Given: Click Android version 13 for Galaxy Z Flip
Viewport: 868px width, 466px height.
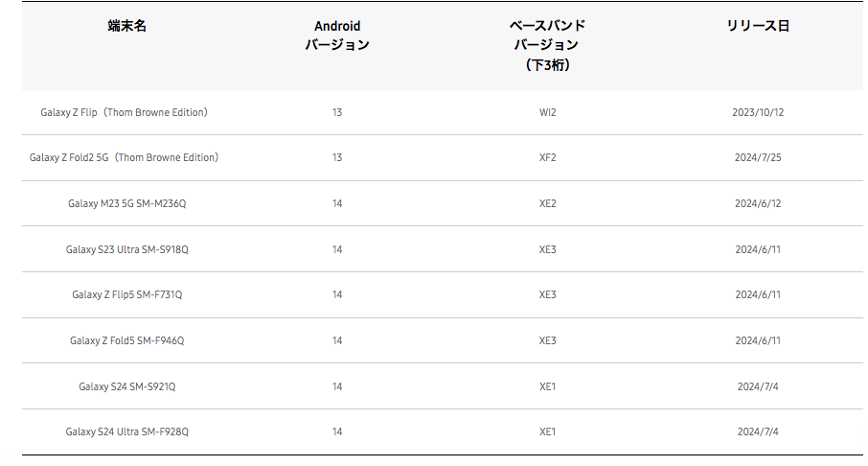Looking at the screenshot, I should (337, 112).
